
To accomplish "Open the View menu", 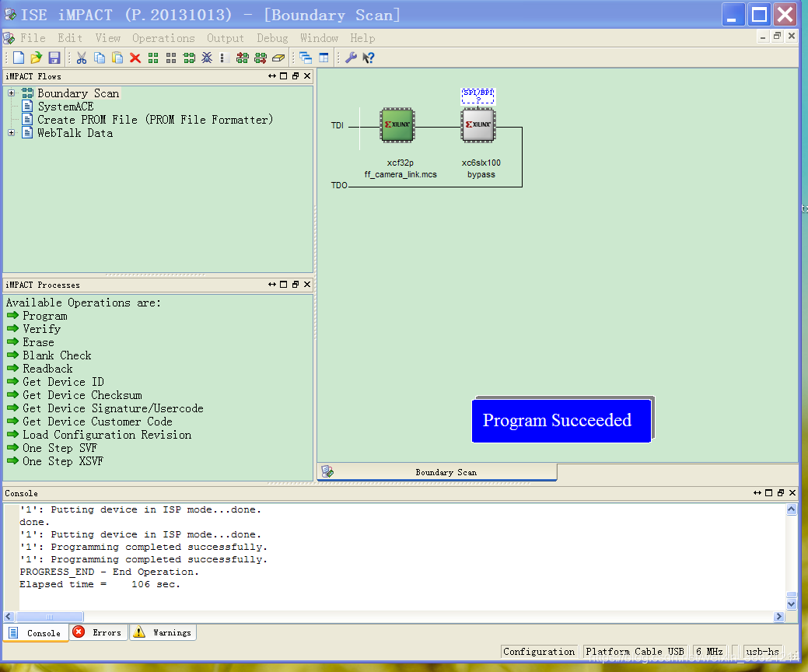I will coord(107,38).
